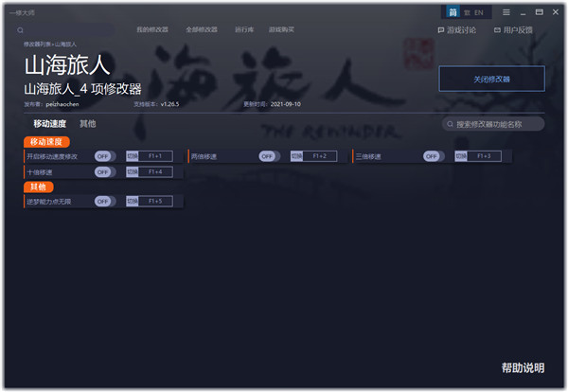Click the update date 2021-09-10
The image size is (568, 392).
point(286,104)
